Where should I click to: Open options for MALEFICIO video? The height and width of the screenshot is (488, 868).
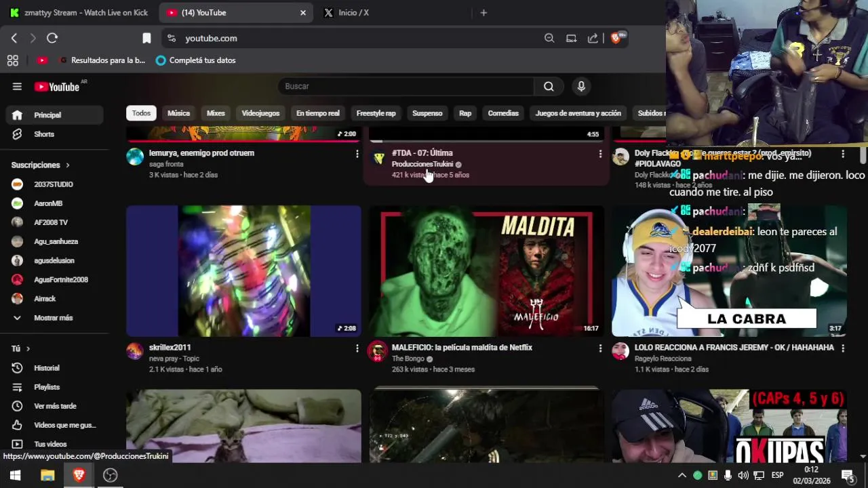pyautogui.click(x=600, y=348)
